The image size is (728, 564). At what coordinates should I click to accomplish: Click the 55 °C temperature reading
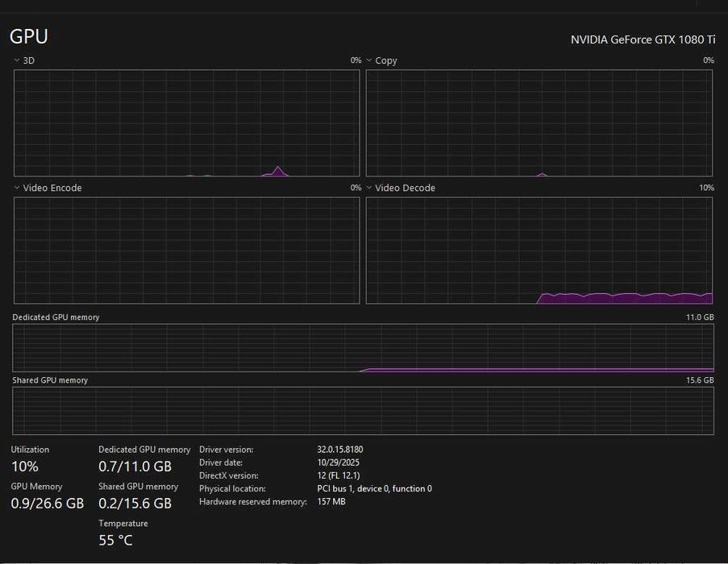(115, 541)
